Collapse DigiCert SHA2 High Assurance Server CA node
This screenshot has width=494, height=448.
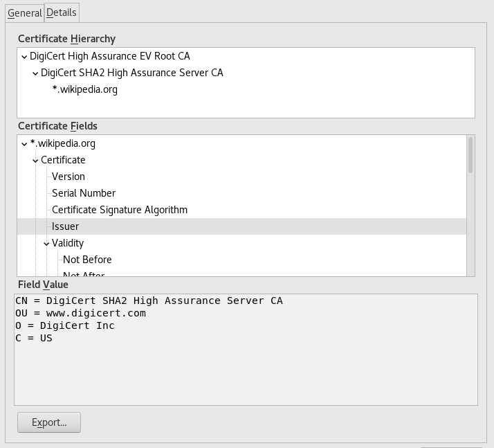(35, 73)
